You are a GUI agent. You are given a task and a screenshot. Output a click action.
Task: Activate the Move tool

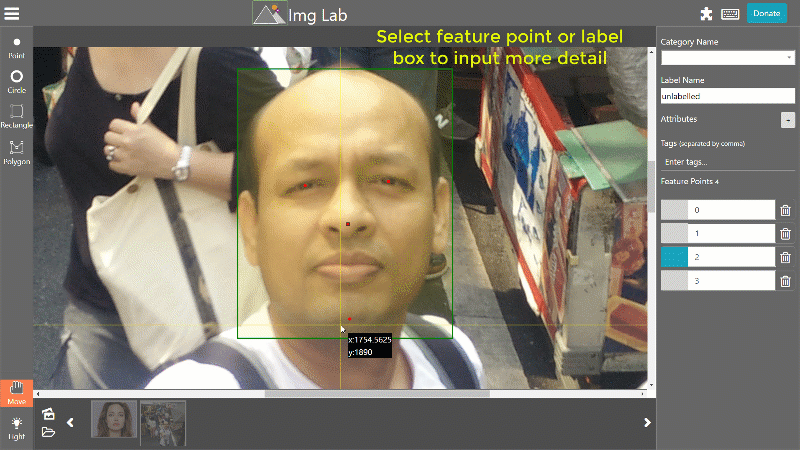click(16, 393)
